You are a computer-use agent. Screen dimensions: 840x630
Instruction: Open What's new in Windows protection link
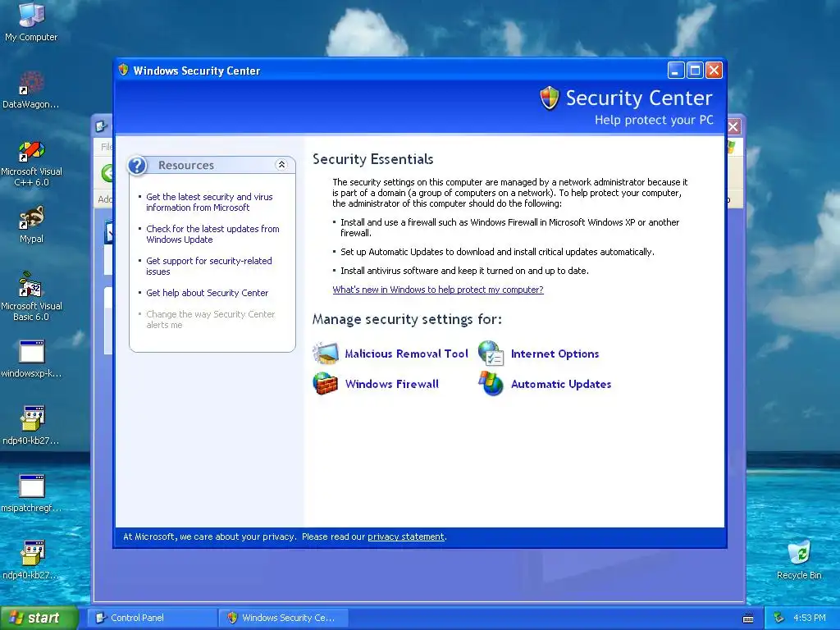click(438, 290)
